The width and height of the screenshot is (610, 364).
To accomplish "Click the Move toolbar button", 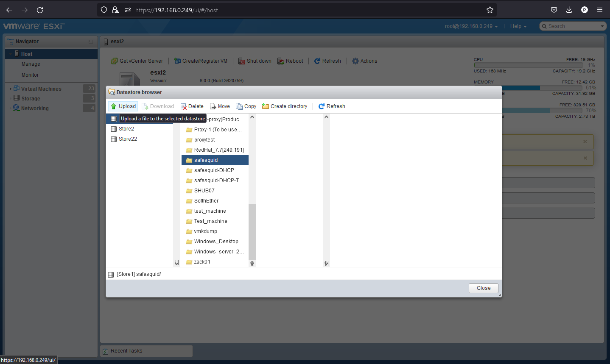I will pyautogui.click(x=220, y=106).
